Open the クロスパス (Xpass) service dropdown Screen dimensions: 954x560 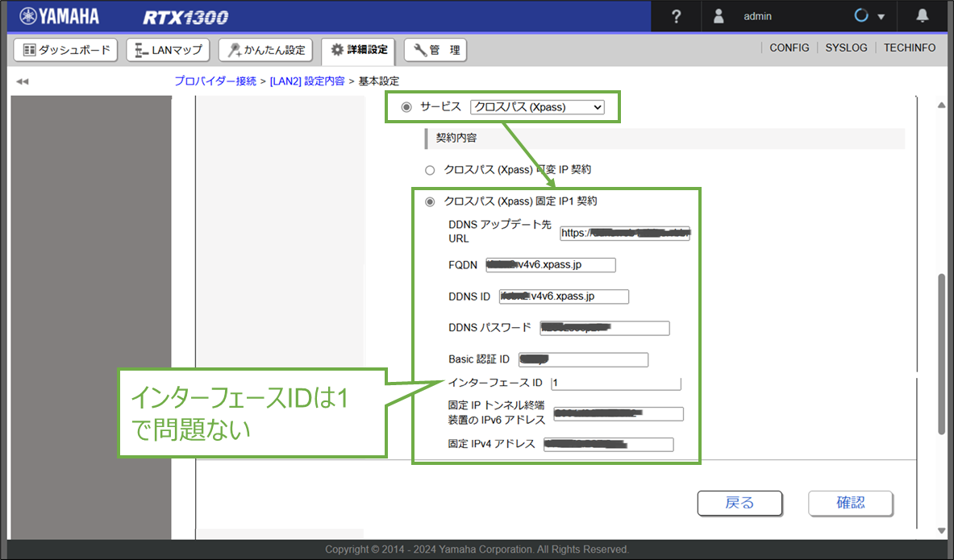pos(537,107)
